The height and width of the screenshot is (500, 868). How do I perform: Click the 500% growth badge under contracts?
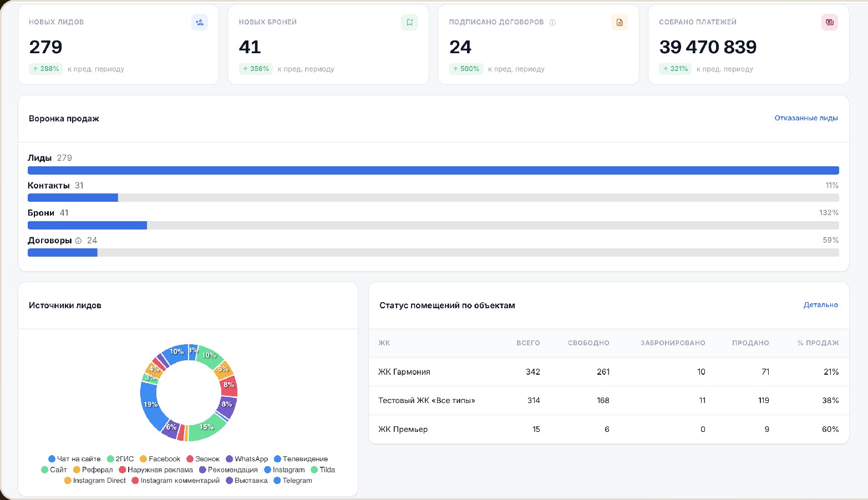pos(466,69)
